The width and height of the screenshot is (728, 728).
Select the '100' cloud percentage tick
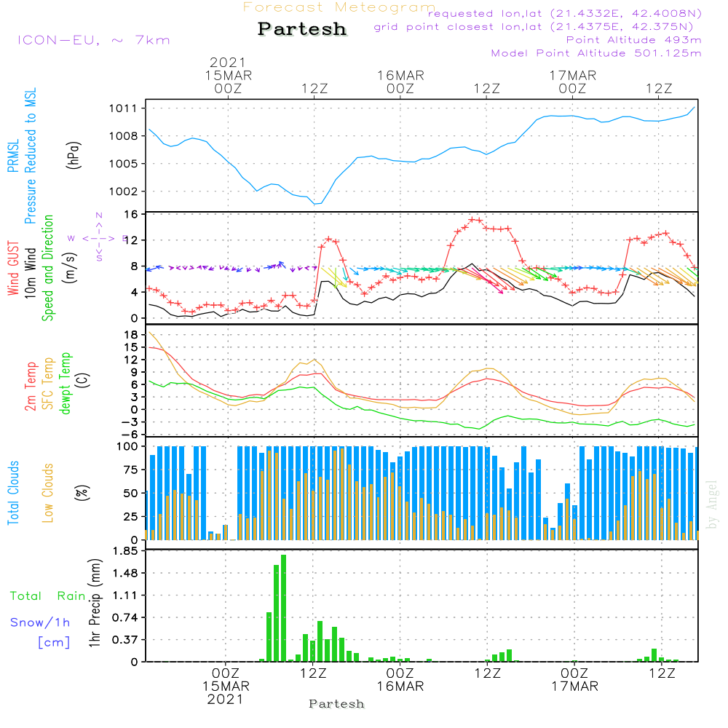pos(127,447)
